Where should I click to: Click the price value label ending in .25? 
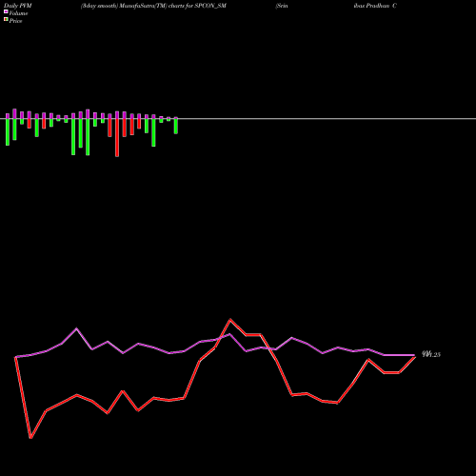(431, 354)
